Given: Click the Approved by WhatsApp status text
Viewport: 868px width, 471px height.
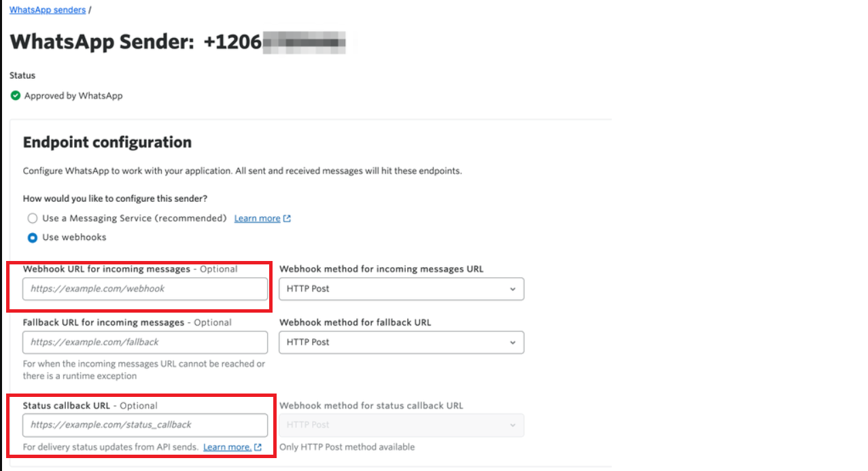Looking at the screenshot, I should pos(73,96).
